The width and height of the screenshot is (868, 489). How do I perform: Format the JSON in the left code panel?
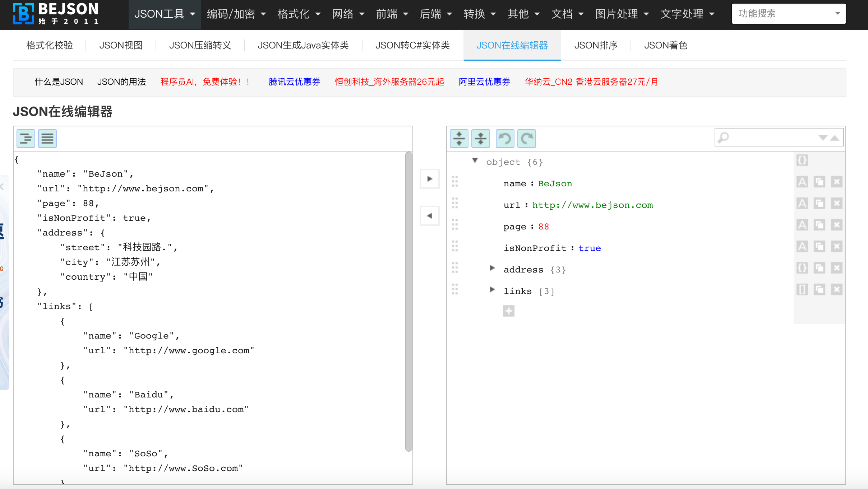[x=26, y=138]
